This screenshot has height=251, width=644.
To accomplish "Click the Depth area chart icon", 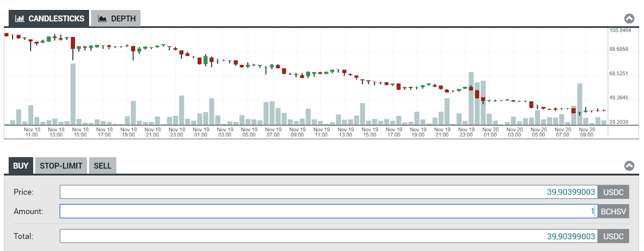I will pyautogui.click(x=102, y=19).
